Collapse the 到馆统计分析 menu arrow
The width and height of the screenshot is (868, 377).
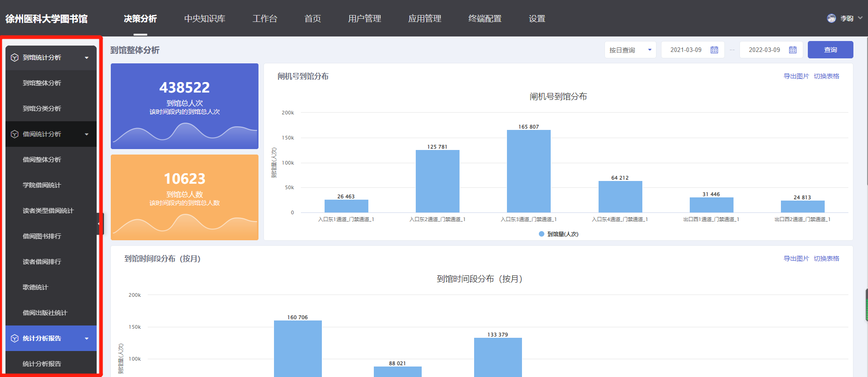point(87,57)
